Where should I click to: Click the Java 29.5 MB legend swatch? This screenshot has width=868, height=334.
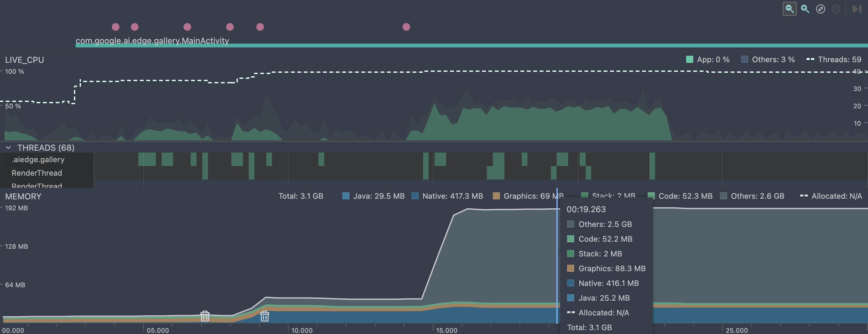pyautogui.click(x=346, y=196)
